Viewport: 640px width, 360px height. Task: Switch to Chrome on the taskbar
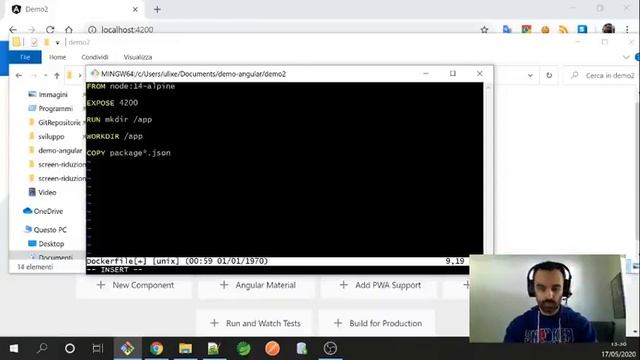pos(156,349)
